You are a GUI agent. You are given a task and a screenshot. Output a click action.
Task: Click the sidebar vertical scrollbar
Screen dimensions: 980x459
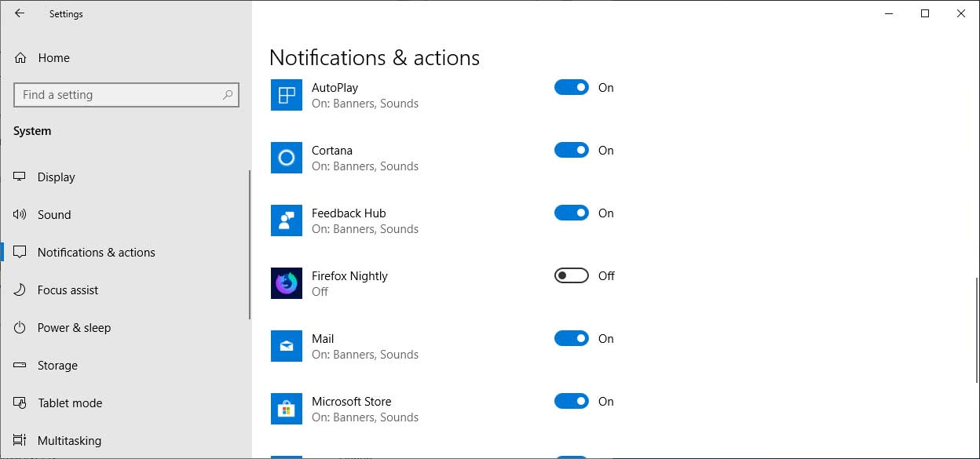pos(250,245)
